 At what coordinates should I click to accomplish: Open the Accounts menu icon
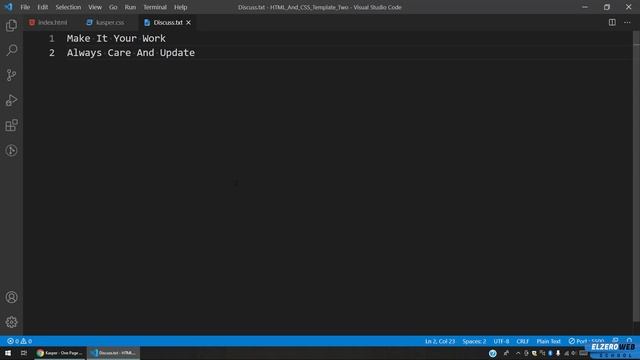click(11, 297)
